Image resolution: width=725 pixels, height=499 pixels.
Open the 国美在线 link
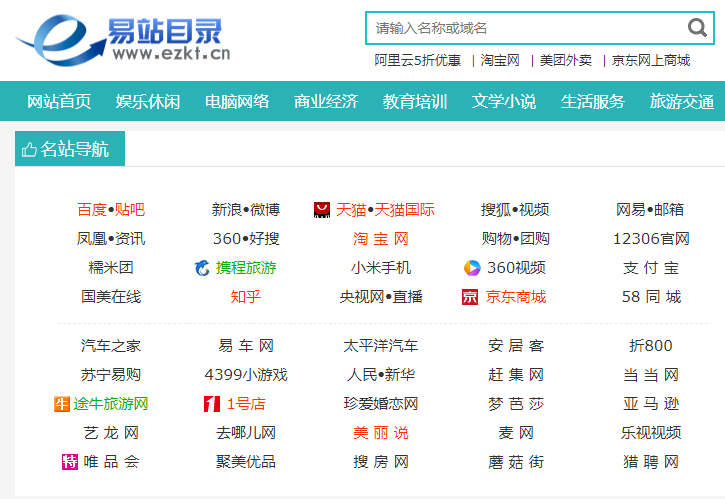tap(111, 297)
